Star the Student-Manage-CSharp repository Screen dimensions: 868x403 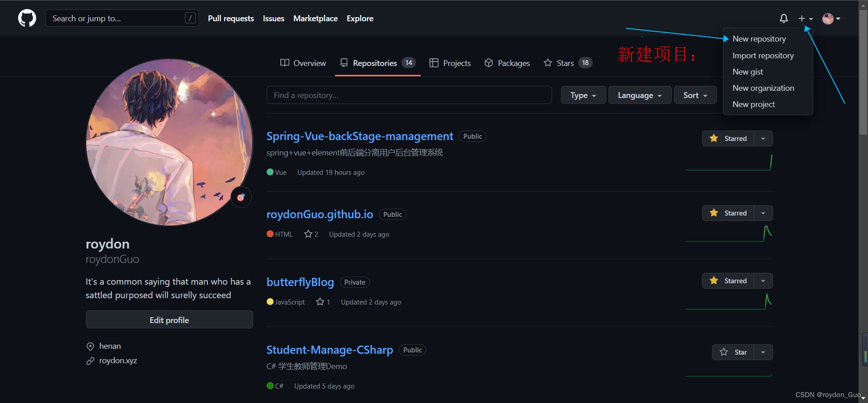click(x=733, y=352)
